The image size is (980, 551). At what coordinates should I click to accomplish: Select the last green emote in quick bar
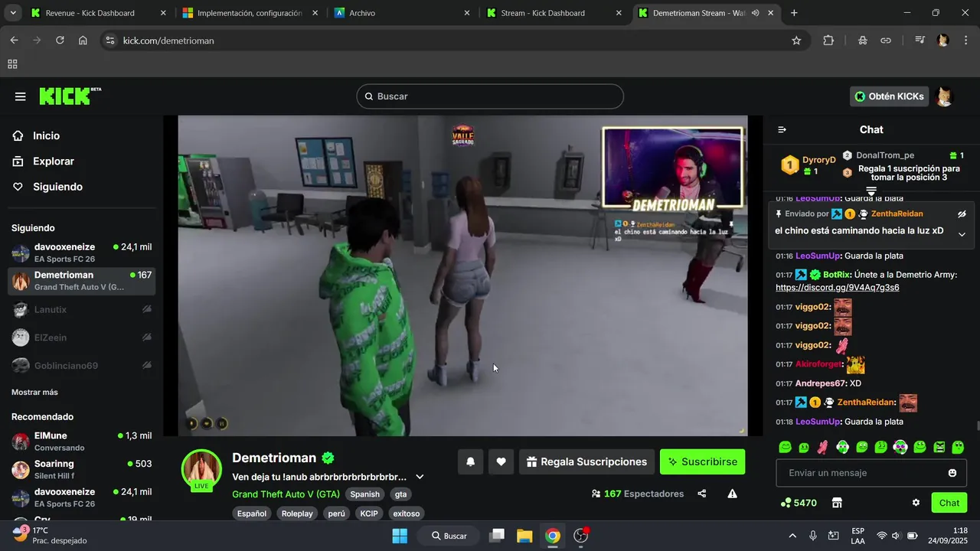click(x=958, y=447)
